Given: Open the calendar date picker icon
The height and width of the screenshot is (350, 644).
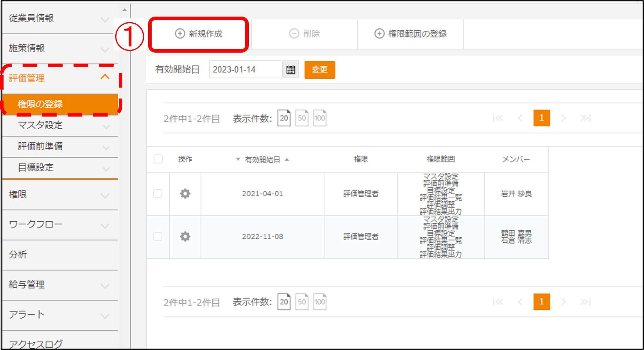Looking at the screenshot, I should 291,70.
